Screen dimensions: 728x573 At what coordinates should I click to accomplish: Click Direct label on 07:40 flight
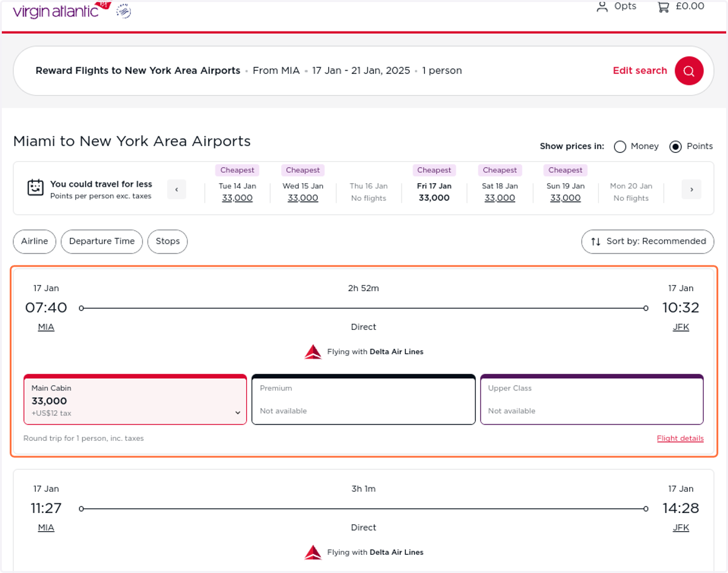pyautogui.click(x=363, y=327)
